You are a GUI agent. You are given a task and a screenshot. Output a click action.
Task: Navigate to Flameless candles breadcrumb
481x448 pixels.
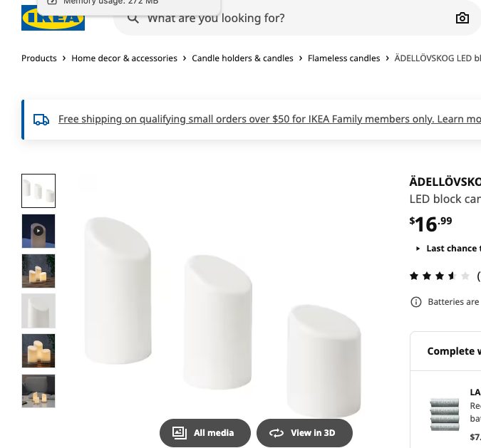click(344, 58)
